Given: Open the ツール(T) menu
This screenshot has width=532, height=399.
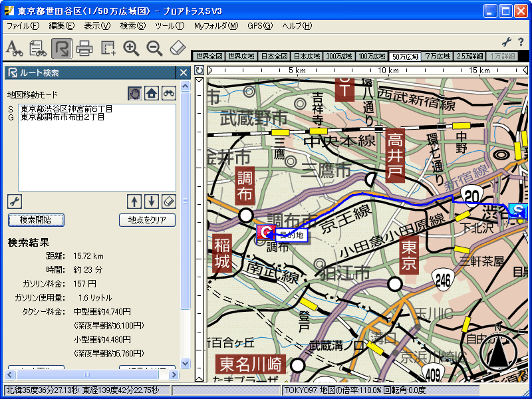Looking at the screenshot, I should (x=170, y=26).
